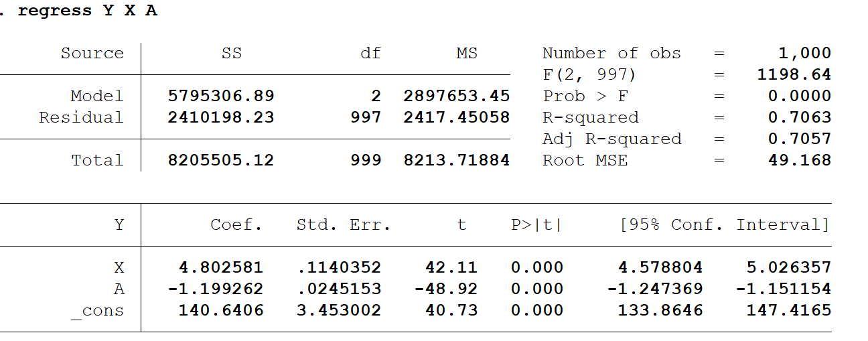Select the A coefficient -1.199262
Screen dimensions: 868x341
[x=216, y=289]
